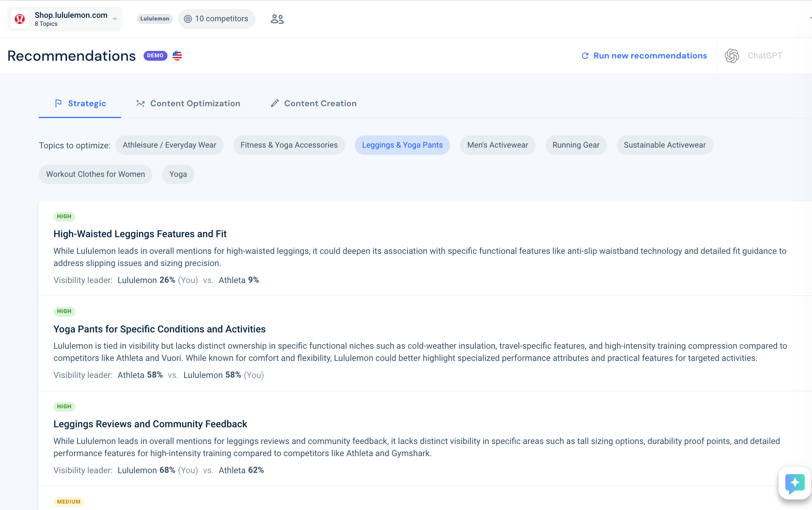Toggle the Leggings & Yoga Pants topic

coord(402,145)
